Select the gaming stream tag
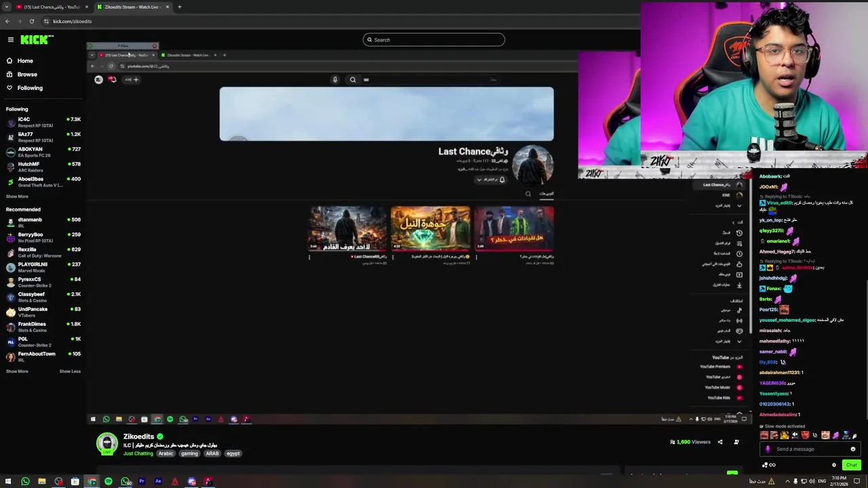Image resolution: width=868 pixels, height=488 pixels. click(x=189, y=453)
